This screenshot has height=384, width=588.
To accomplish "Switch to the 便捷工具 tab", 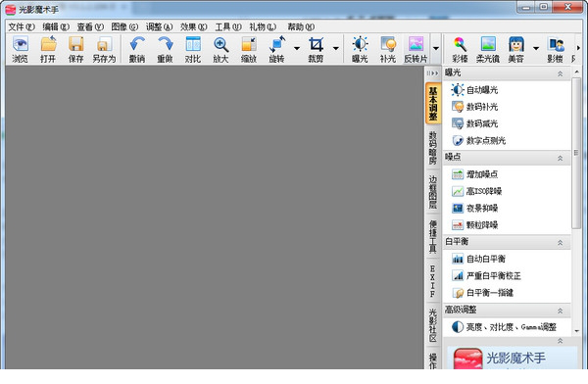I will 433,237.
